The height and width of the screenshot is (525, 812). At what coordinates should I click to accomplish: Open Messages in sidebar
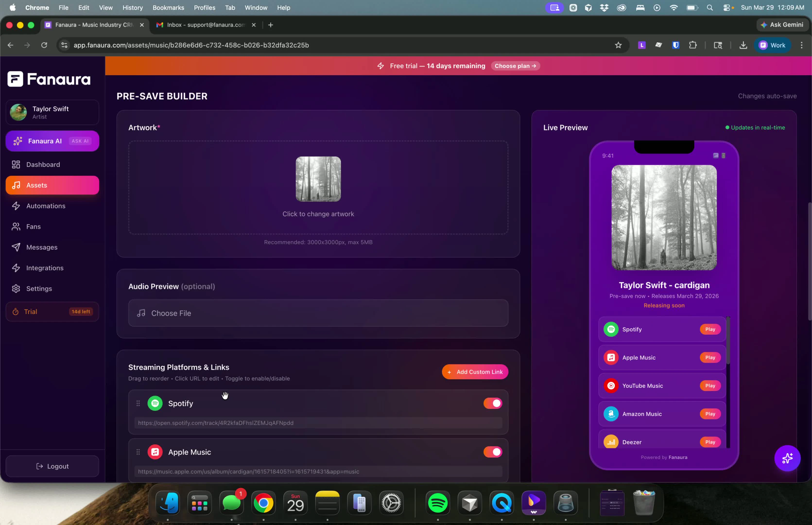click(x=52, y=247)
